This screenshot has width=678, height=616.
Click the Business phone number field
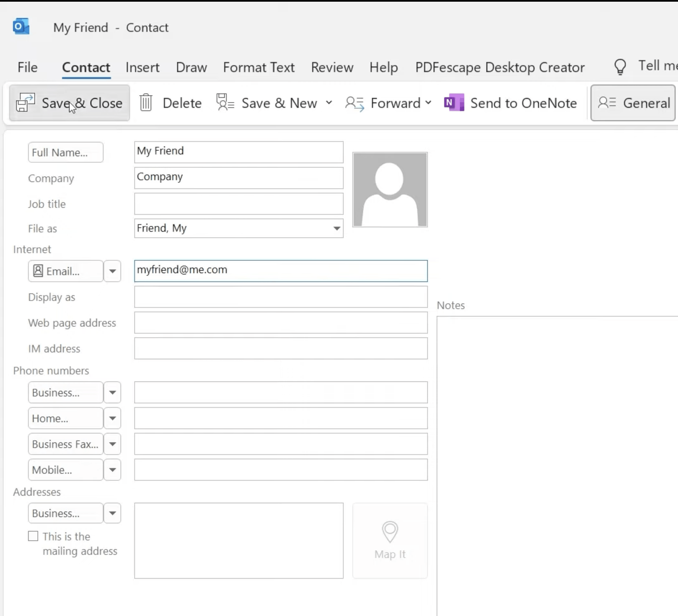click(x=281, y=392)
